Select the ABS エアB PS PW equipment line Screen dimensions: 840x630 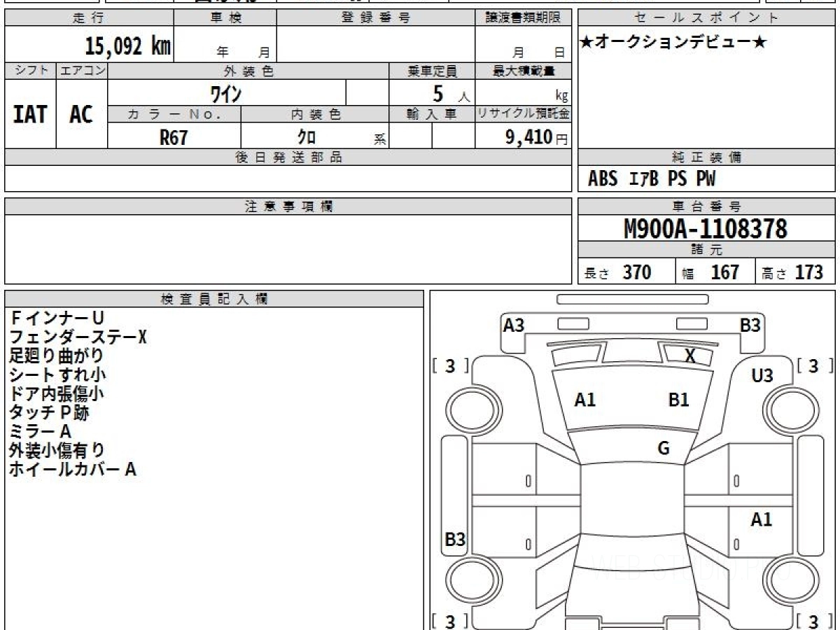(x=652, y=179)
